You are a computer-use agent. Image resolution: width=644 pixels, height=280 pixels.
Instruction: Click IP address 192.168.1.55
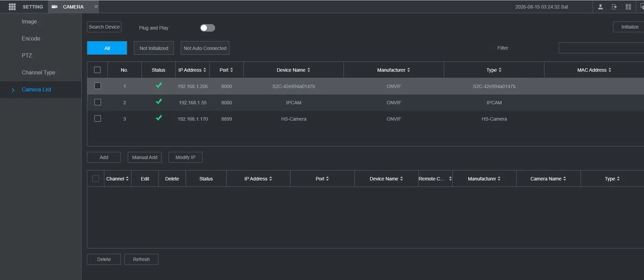193,102
